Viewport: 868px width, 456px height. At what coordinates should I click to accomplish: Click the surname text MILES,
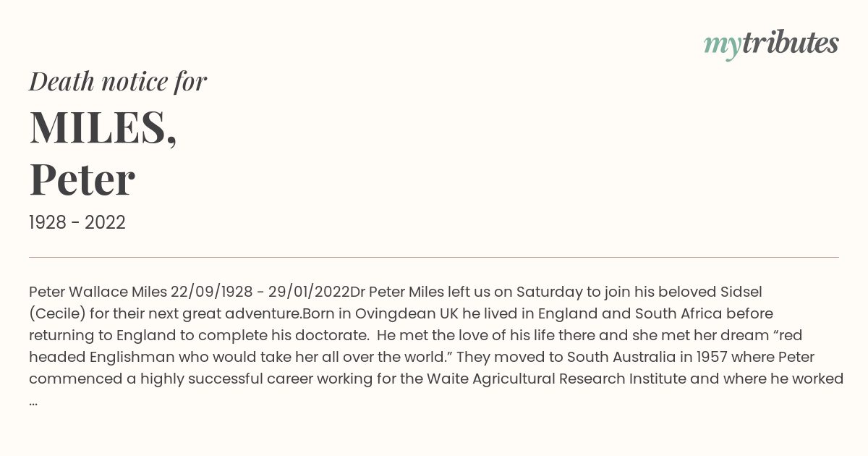coord(103,127)
